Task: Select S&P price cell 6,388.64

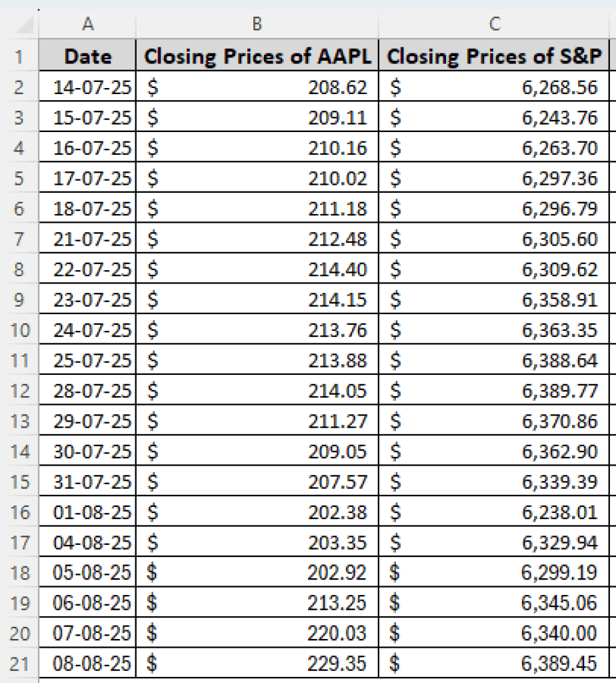Action: coord(494,361)
